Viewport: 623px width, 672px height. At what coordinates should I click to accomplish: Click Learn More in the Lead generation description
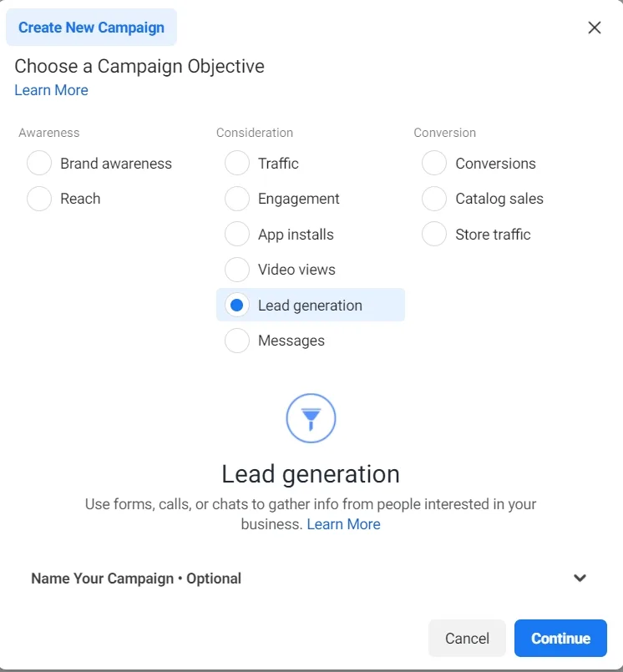343,524
